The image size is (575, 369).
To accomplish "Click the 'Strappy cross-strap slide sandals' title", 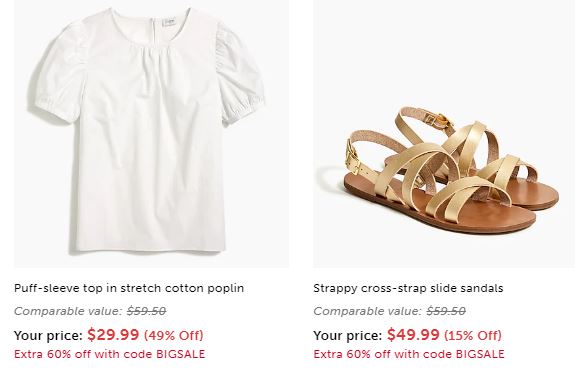I will (x=408, y=288).
